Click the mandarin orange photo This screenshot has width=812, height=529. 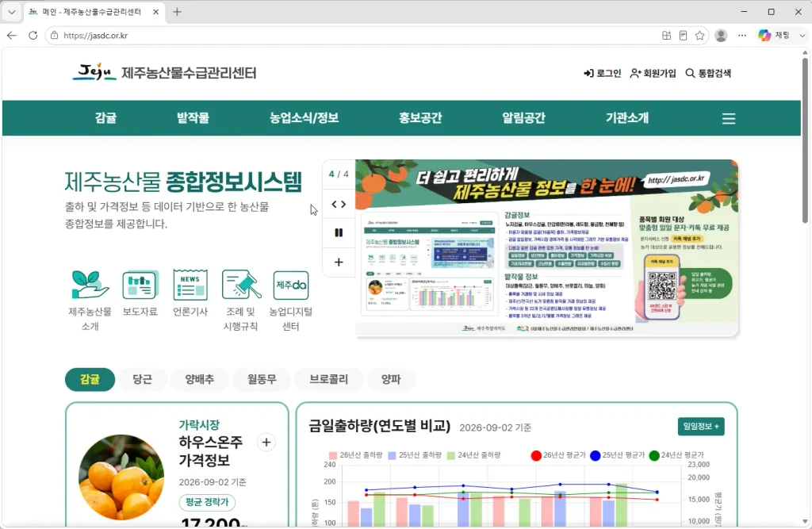121,477
